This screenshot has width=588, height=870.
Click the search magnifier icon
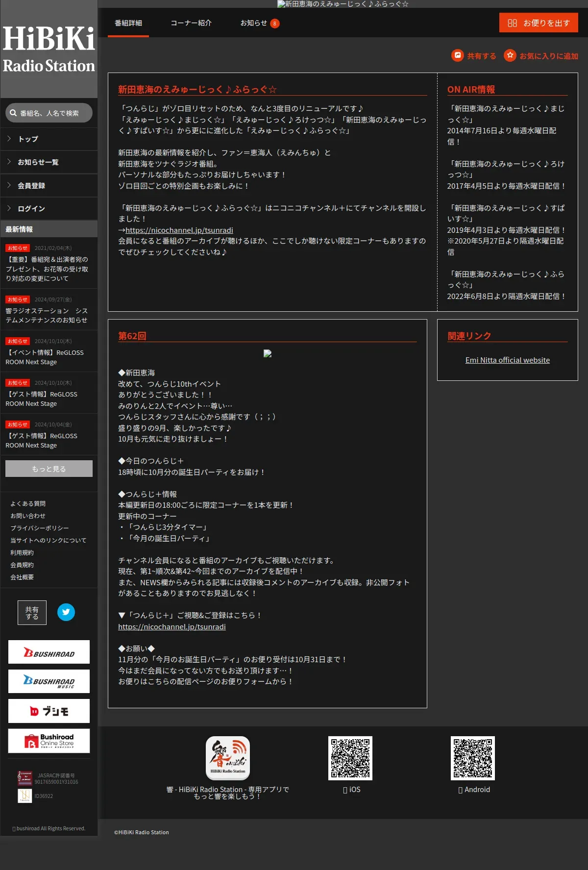click(x=13, y=113)
